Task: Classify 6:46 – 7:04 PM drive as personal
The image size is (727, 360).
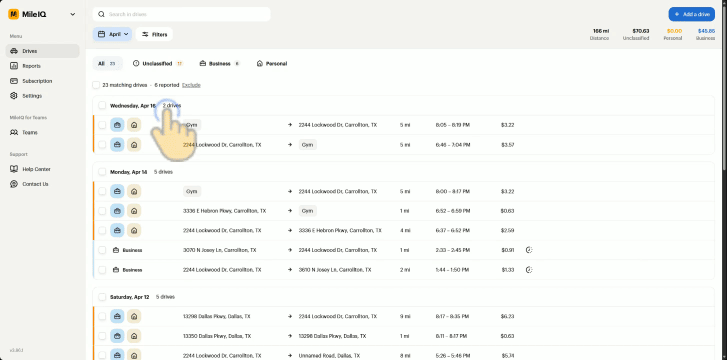Action: [134, 145]
